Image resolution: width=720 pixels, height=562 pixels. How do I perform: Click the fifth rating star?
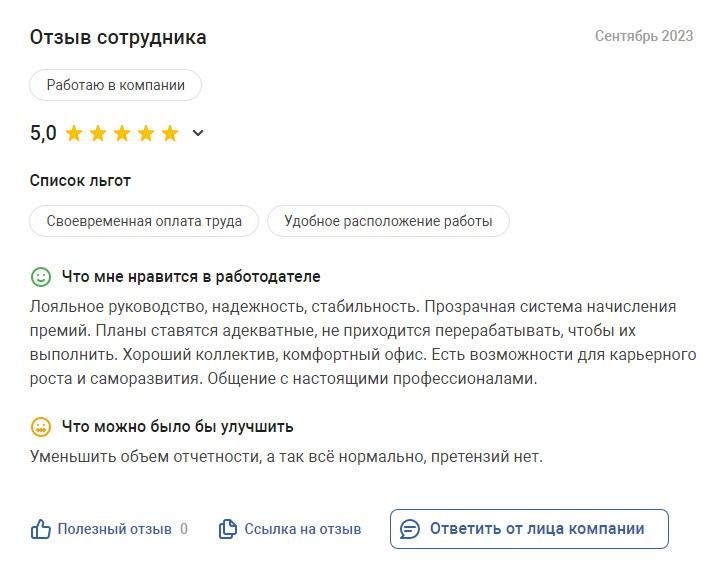click(170, 134)
